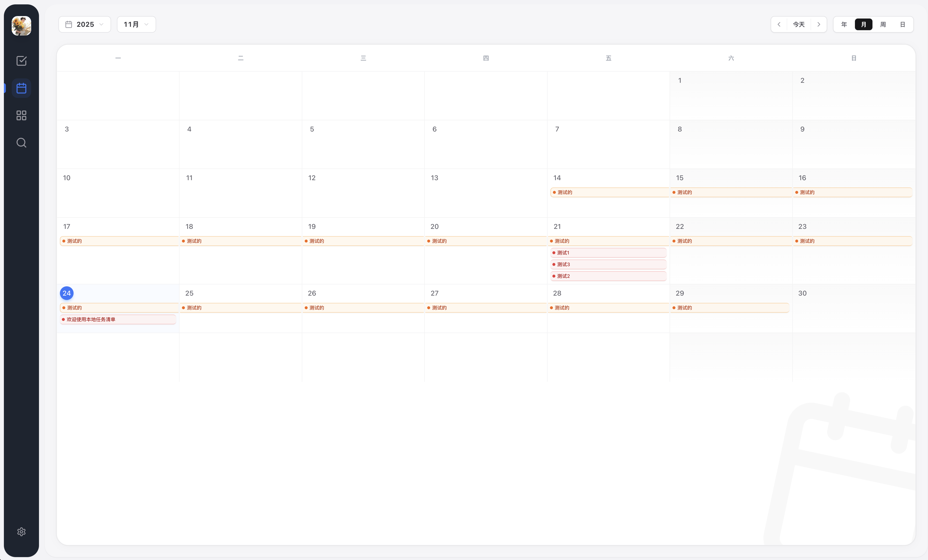The image size is (928, 560).
Task: Select the calendar icon in sidebar
Action: point(21,88)
